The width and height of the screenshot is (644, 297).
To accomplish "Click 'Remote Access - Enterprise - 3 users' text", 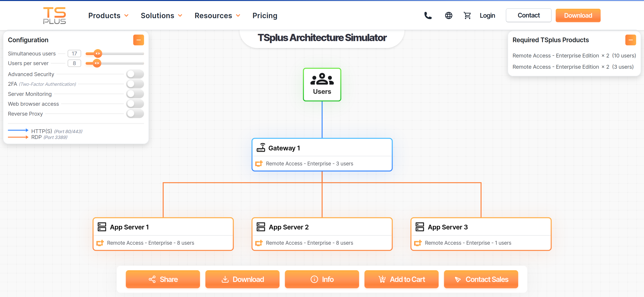I will pos(309,164).
